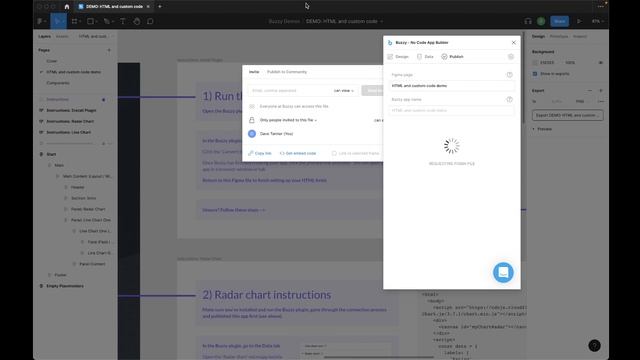Click the green user avatar in toolbar
The width and height of the screenshot is (640, 360).
pyautogui.click(x=541, y=21)
